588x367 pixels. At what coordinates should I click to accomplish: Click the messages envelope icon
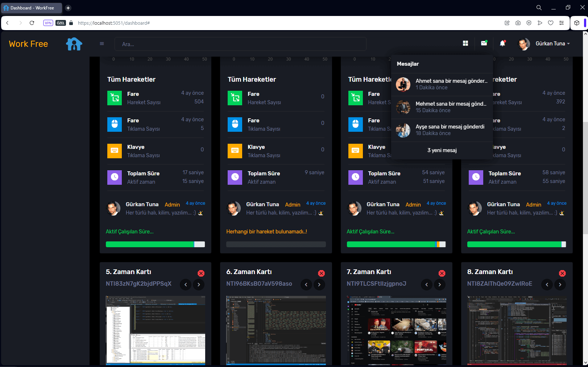point(484,43)
